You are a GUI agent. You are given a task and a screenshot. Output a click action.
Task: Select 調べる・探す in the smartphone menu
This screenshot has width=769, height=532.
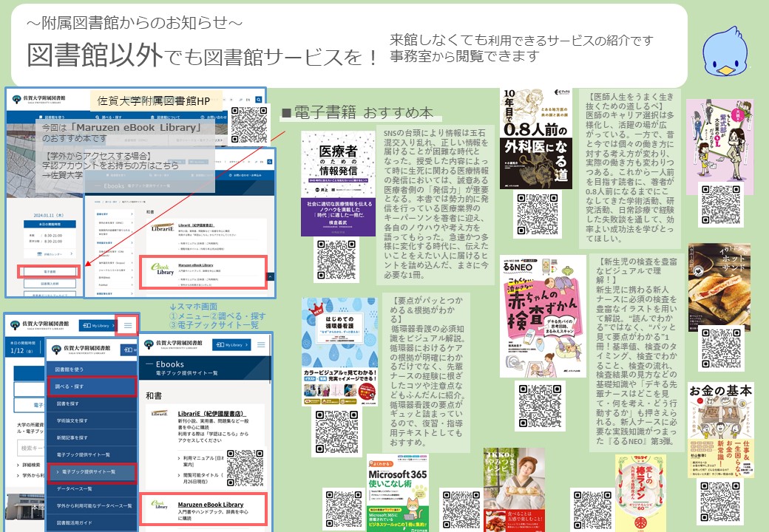click(x=92, y=386)
